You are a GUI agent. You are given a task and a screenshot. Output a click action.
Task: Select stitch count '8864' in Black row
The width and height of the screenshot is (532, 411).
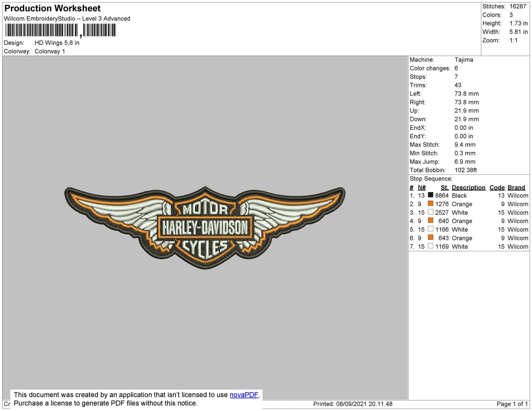tap(442, 196)
